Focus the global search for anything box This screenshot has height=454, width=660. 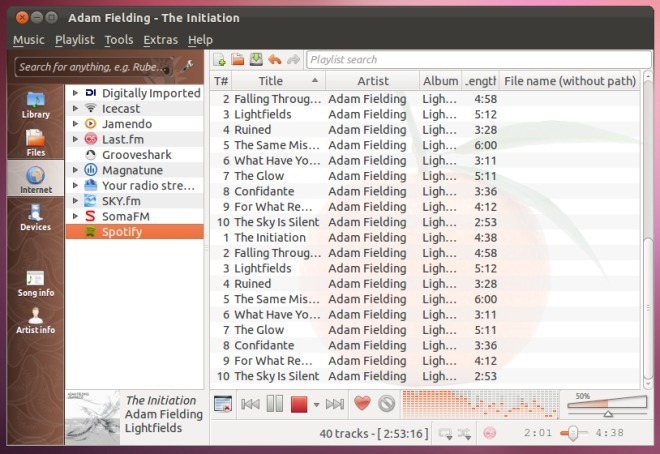[x=94, y=67]
